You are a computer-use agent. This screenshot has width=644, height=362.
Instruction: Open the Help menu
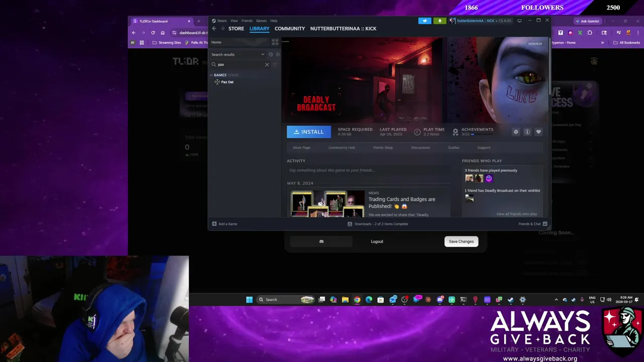point(274,21)
